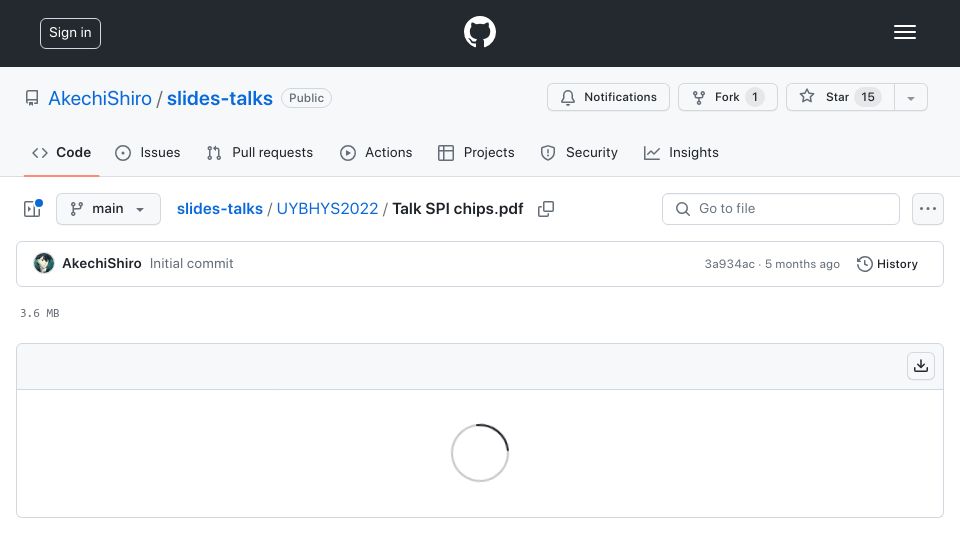This screenshot has width=960, height=540.
Task: Expand the star lists dropdown arrow
Action: [x=910, y=98]
